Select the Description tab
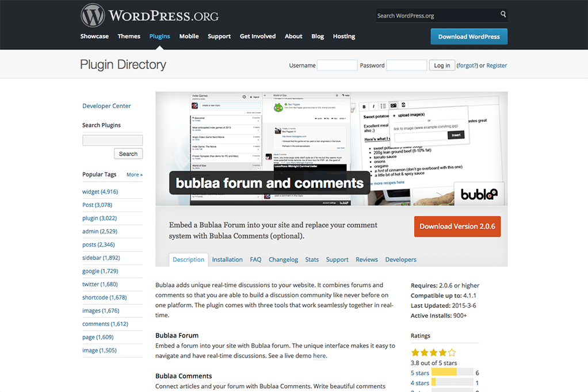 click(x=189, y=260)
